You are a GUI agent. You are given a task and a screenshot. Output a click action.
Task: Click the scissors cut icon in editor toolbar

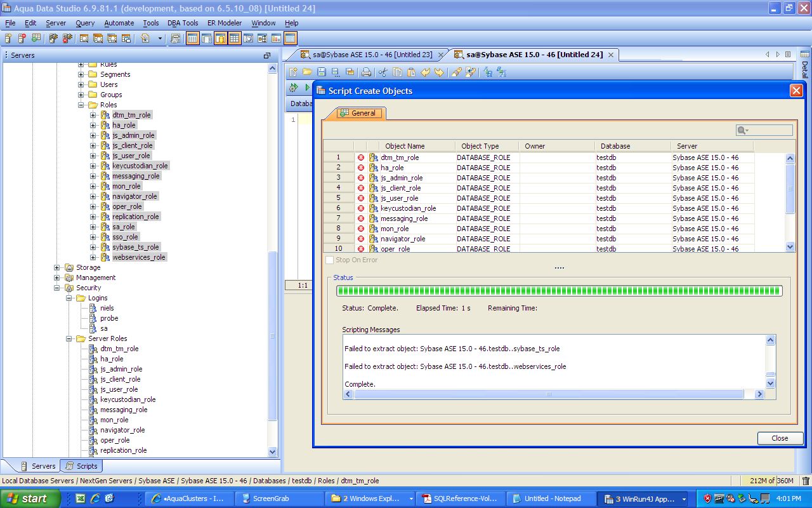[x=383, y=72]
